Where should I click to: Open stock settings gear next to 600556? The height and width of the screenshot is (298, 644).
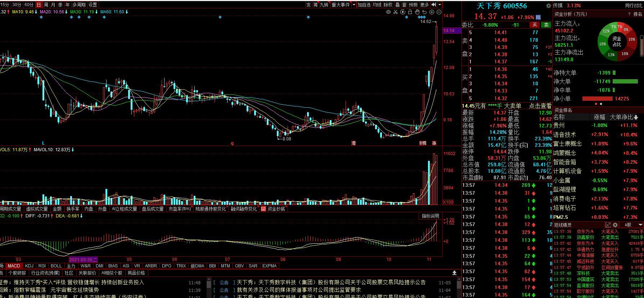tap(548, 6)
